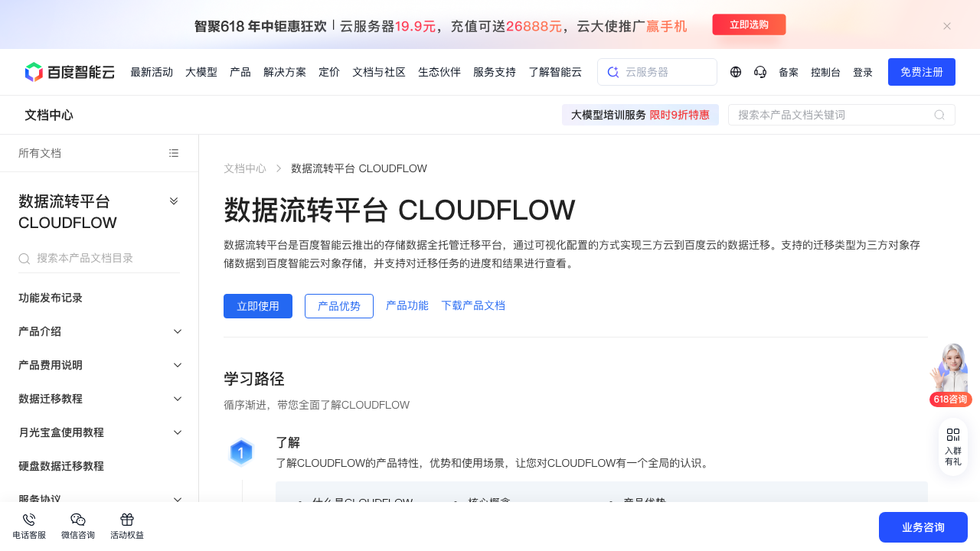Click the 业务咨询 button

(923, 527)
